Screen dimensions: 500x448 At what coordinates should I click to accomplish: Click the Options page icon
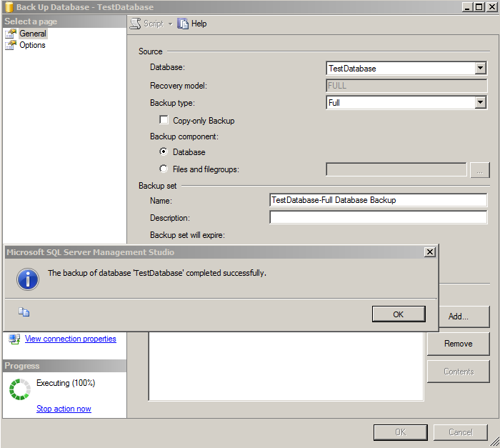coord(11,45)
